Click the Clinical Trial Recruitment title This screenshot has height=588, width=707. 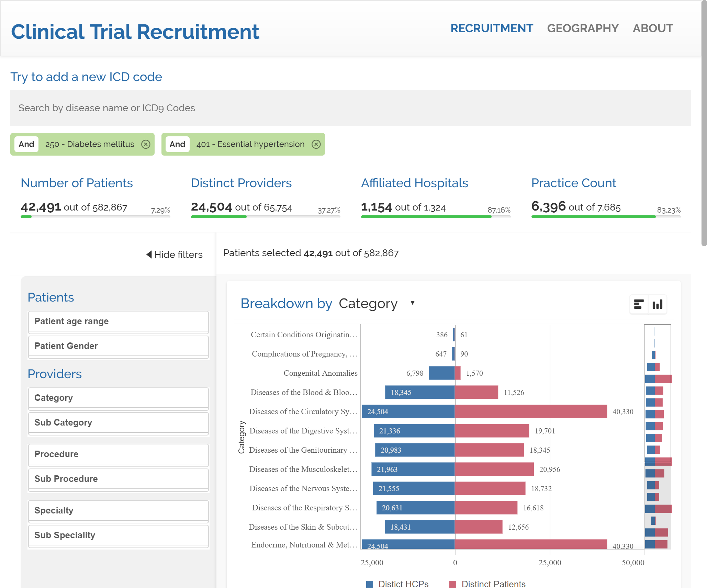tap(135, 32)
